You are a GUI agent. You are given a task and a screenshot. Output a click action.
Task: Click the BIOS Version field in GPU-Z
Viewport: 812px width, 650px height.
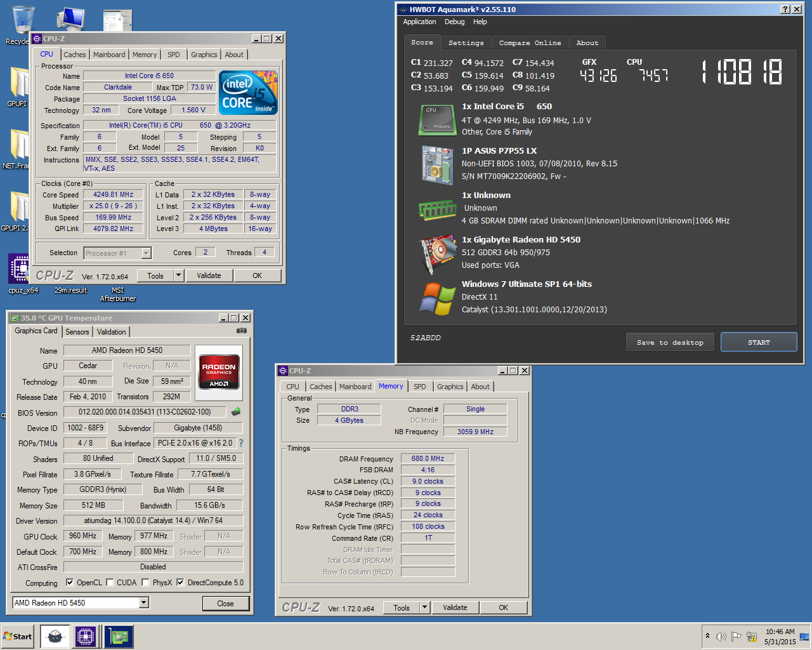[x=145, y=412]
